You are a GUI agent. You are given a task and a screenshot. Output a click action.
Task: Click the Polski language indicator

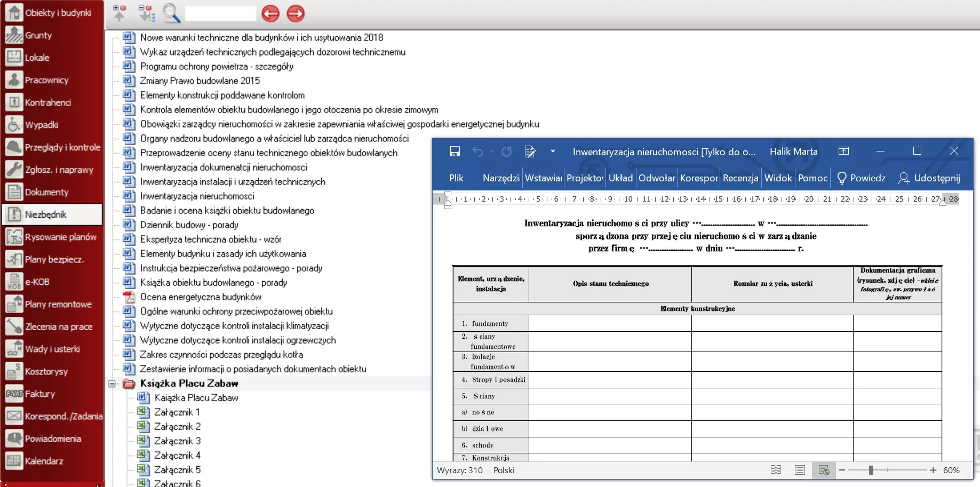[x=504, y=470]
